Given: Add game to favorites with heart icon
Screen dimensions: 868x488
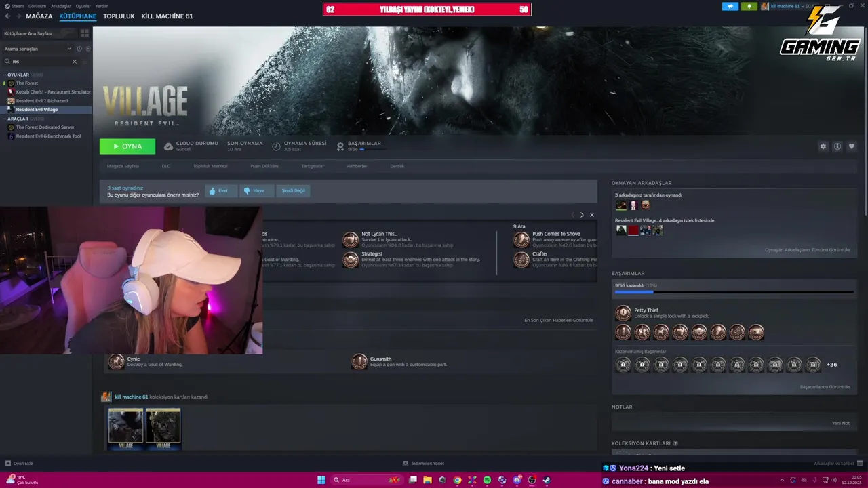Looking at the screenshot, I should [x=852, y=146].
